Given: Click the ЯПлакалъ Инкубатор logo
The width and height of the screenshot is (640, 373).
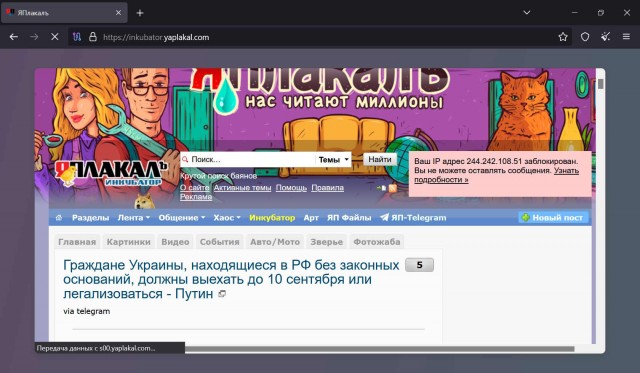Looking at the screenshot, I should pyautogui.click(x=111, y=172).
